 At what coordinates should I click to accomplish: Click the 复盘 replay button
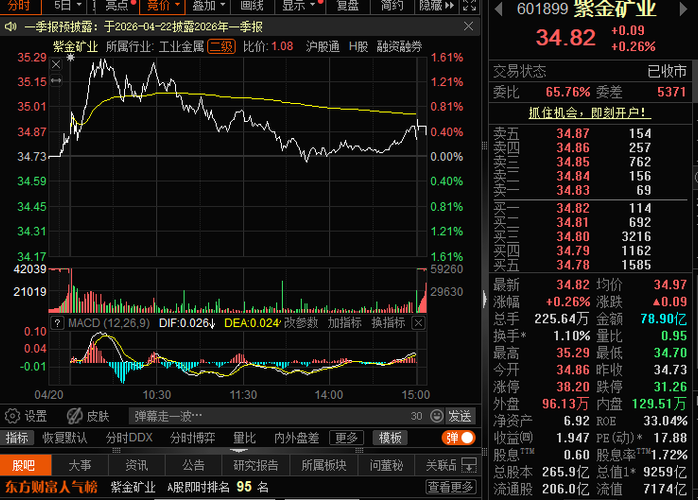(348, 5)
